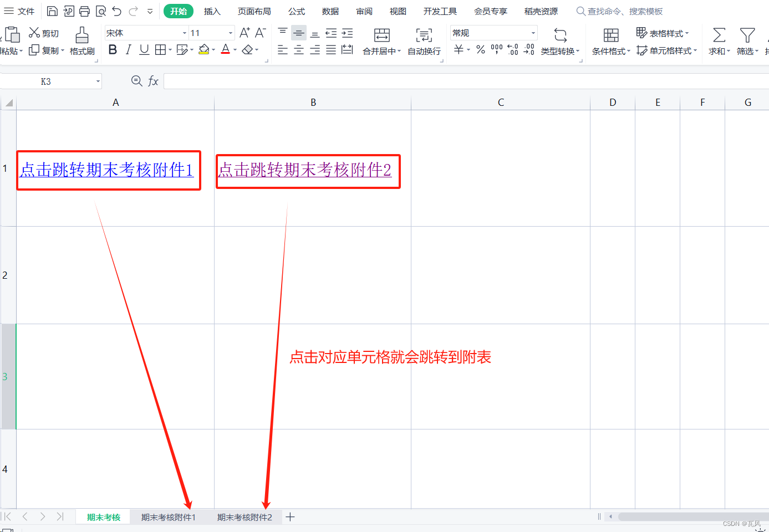Screen dimensions: 769x532
Task: Click the 求和 sigma sum icon
Action: click(719, 35)
